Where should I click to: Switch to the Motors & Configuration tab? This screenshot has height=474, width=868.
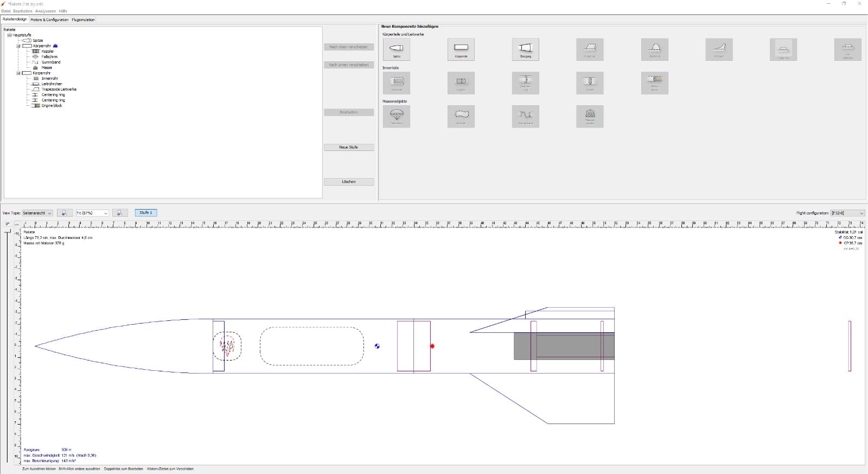point(49,20)
